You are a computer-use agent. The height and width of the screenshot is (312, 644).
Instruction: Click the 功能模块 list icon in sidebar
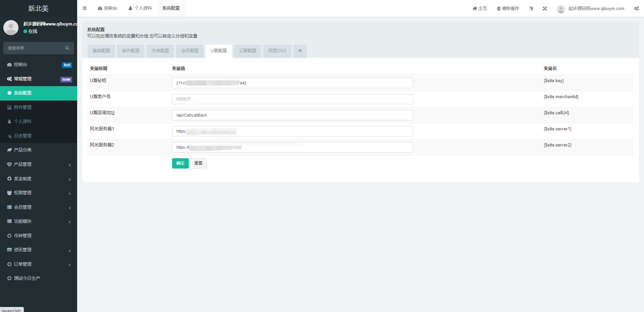click(x=9, y=221)
